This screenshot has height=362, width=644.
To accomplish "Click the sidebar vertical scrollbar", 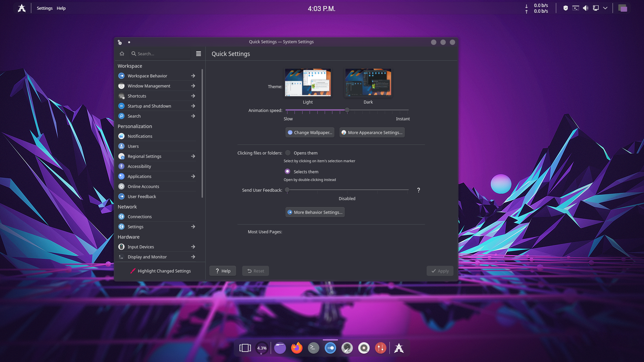I will coord(202,133).
